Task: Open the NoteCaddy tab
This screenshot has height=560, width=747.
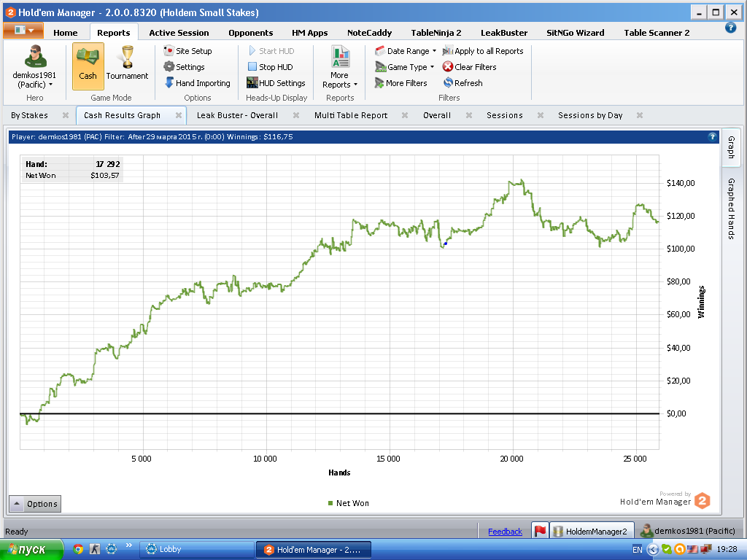Action: click(369, 32)
